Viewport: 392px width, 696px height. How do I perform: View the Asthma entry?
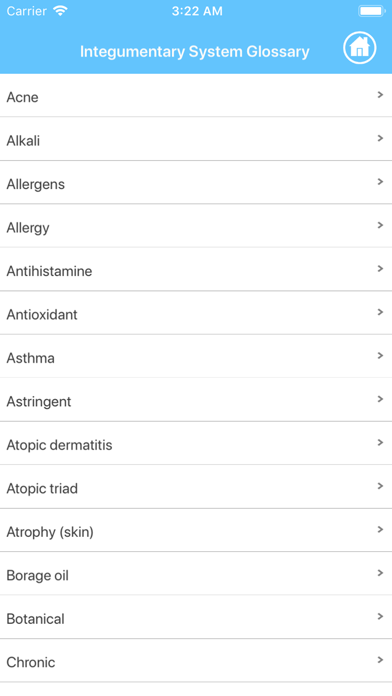[x=196, y=356]
